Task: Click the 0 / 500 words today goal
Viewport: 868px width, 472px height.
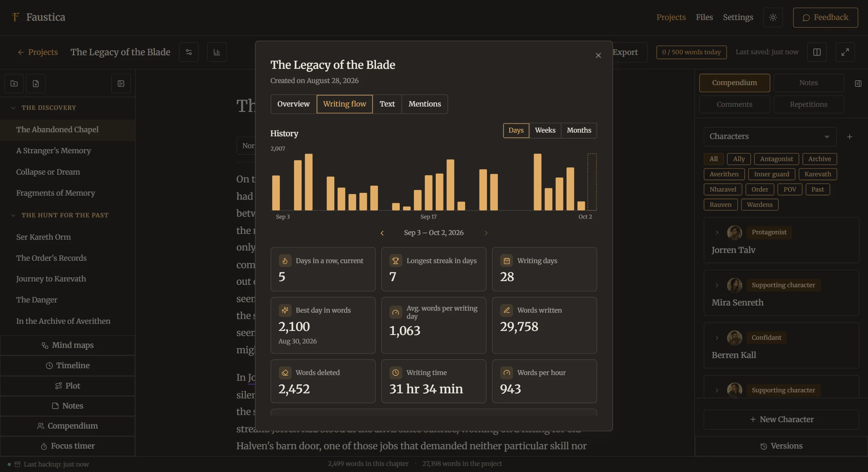Action: [691, 52]
